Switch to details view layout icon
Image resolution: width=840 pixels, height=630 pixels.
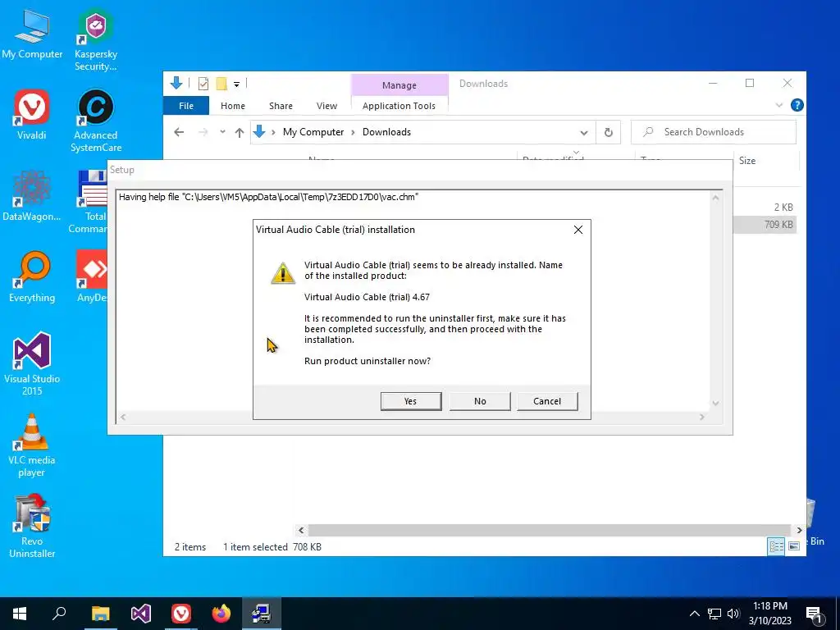point(776,546)
